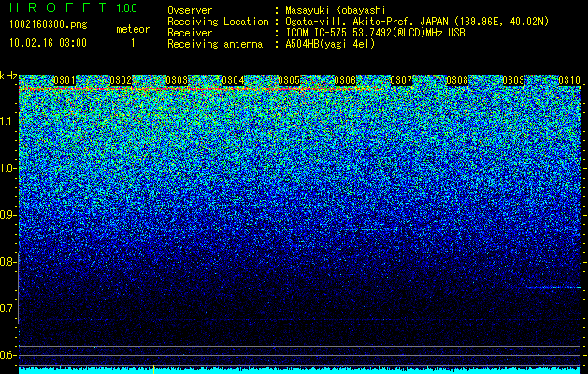Click the 0.8 frequency axis label
Screen dimensions: 588x374
(7, 262)
